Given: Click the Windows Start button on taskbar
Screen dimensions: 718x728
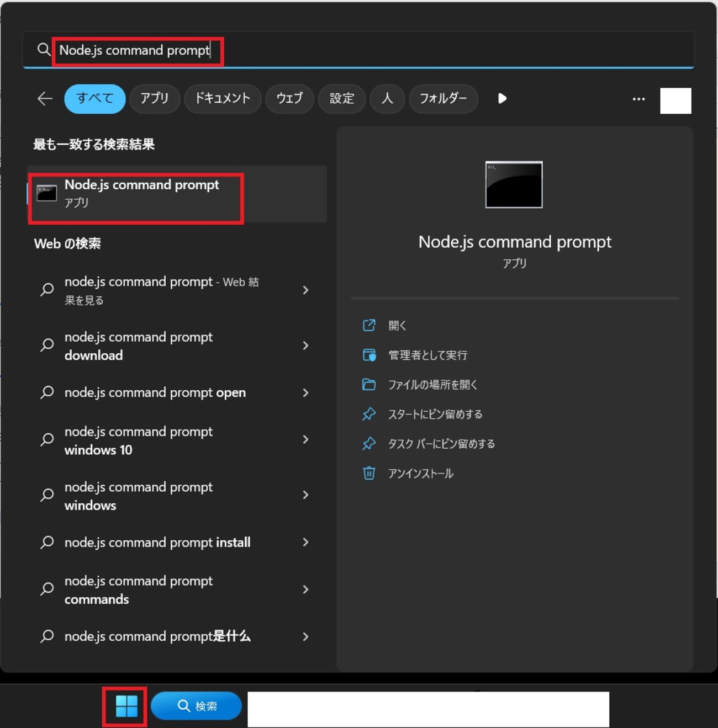Looking at the screenshot, I should tap(126, 706).
